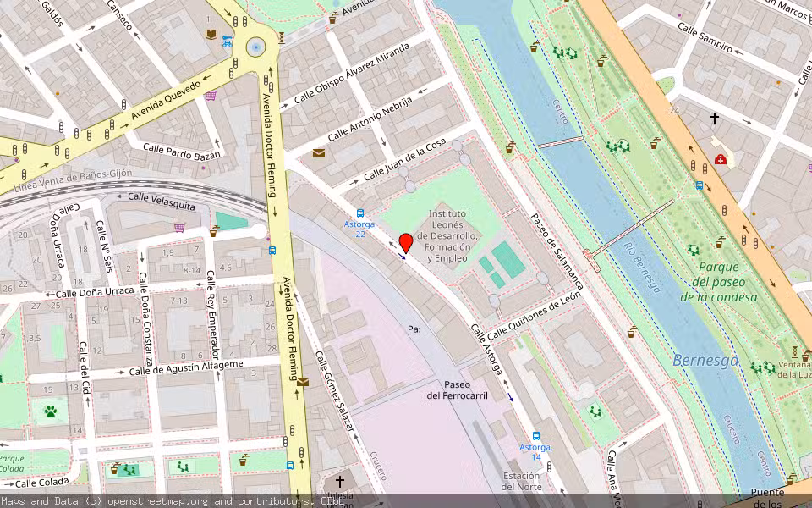Click the red pharmacy cross icon
Viewport: 812px width, 508px height.
[720, 159]
